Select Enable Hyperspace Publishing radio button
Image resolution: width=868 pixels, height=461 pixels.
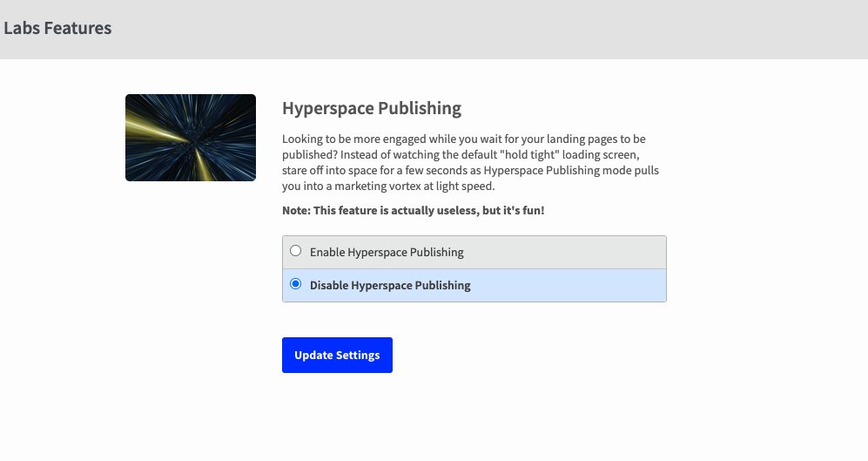coord(296,251)
